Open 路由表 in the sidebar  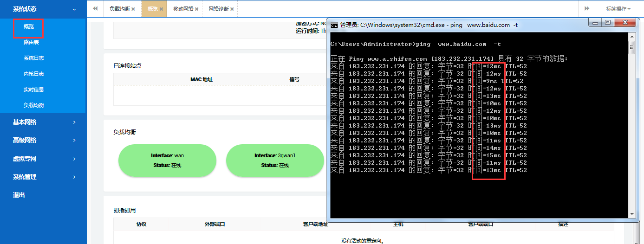[x=31, y=42]
